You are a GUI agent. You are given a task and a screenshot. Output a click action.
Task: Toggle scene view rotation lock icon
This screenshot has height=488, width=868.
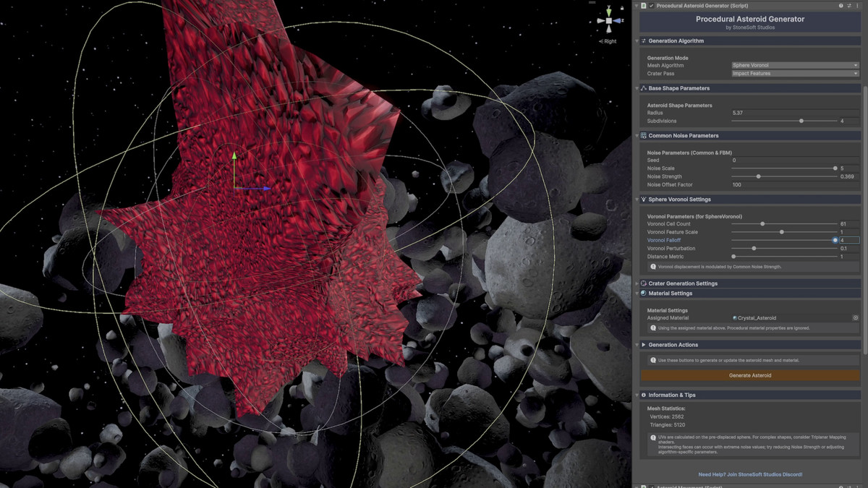point(623,7)
